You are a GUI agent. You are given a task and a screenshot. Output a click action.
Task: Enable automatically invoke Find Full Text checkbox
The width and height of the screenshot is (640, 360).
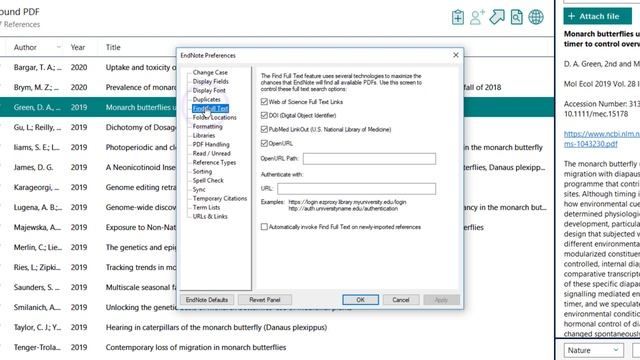264,227
